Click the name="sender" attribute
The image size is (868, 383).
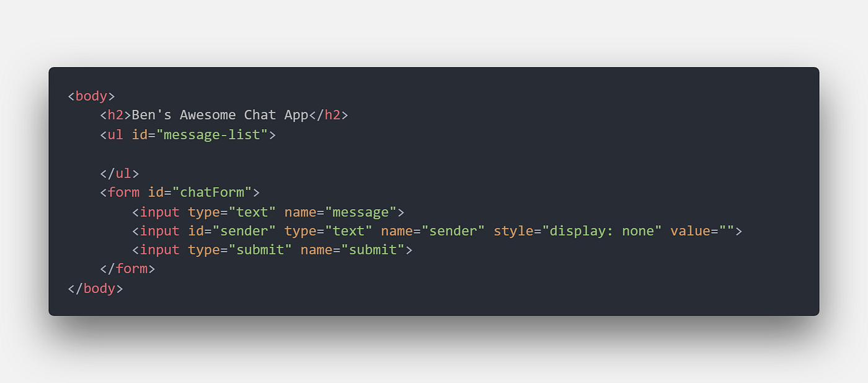(433, 231)
